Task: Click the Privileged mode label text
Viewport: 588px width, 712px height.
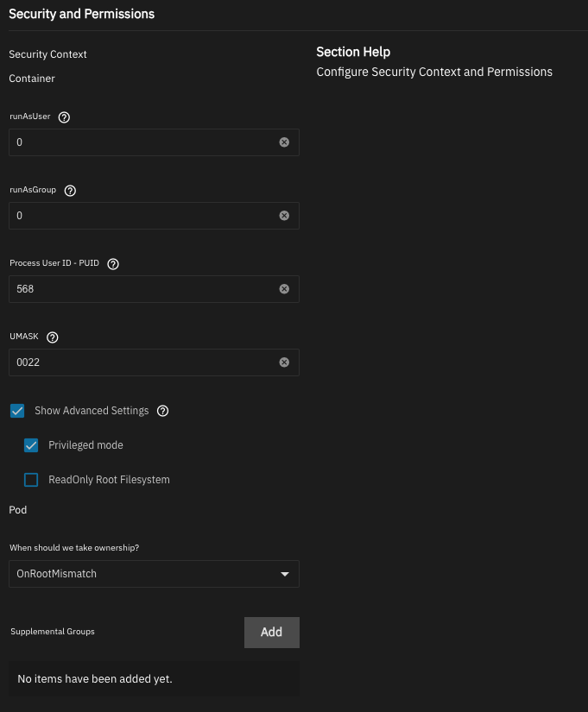Action: pos(85,445)
